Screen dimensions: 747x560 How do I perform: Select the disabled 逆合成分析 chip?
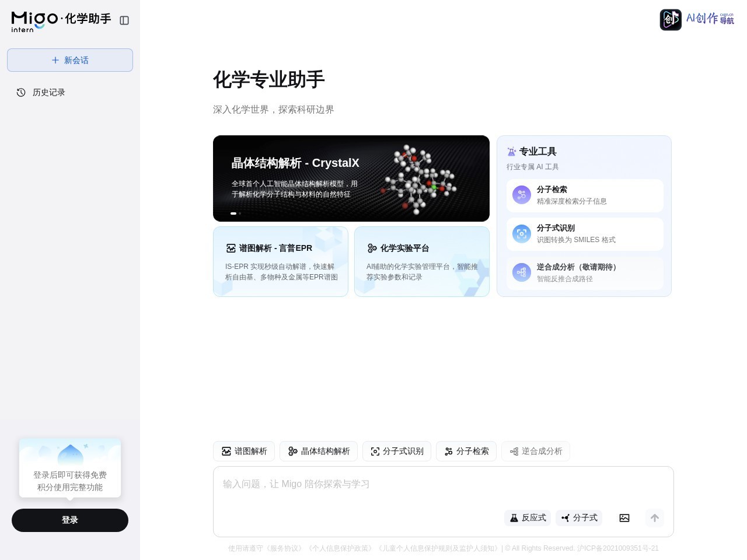point(536,452)
